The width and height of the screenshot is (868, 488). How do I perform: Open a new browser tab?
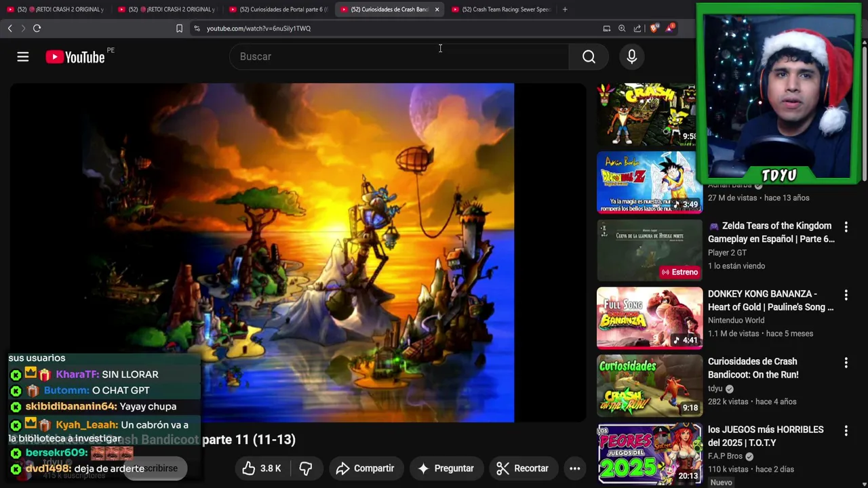565,9
